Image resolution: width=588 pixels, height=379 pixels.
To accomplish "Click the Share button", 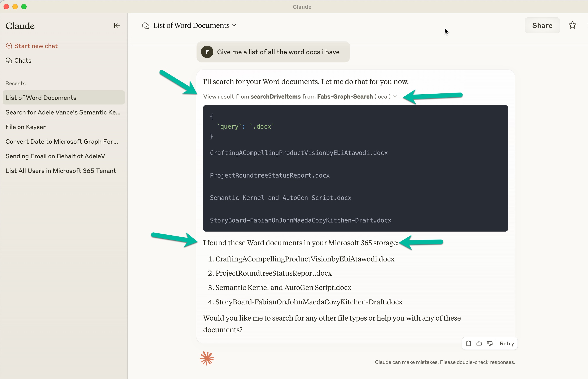I will (542, 25).
